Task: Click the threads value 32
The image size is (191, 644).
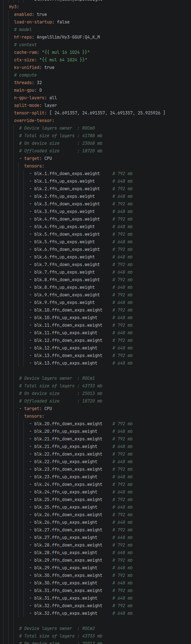Action: click(39, 82)
